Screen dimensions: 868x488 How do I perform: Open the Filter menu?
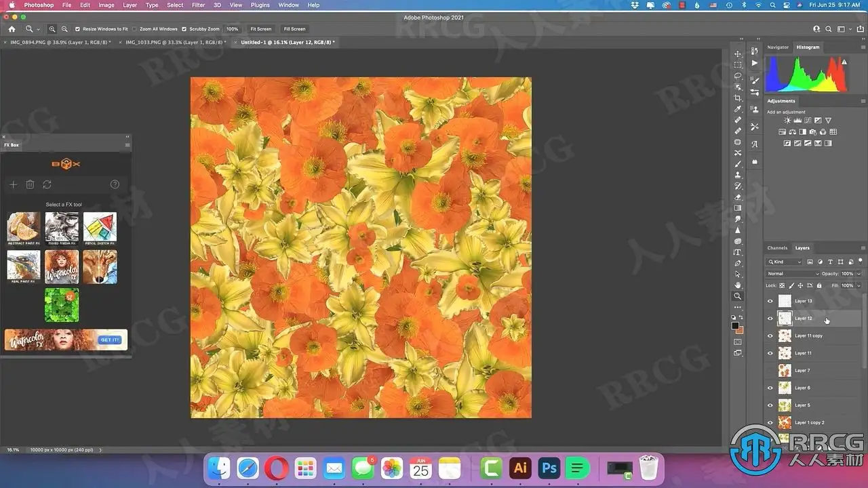point(198,5)
